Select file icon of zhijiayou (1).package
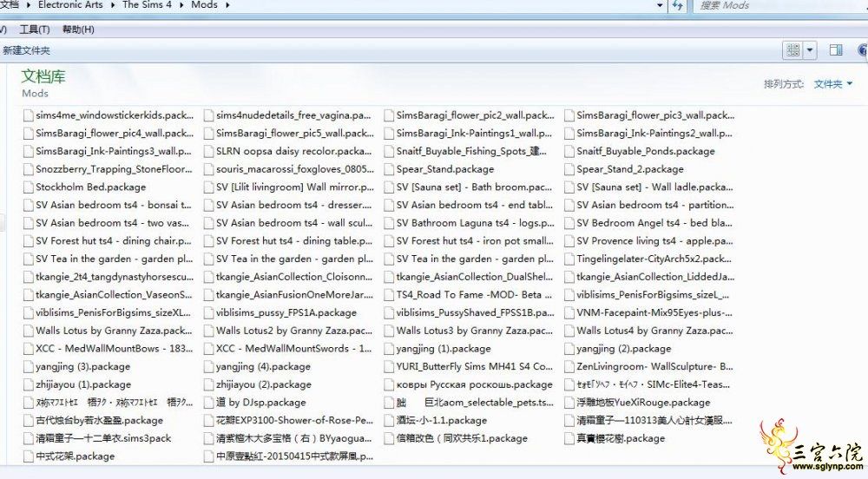The image size is (868, 479). point(29,385)
